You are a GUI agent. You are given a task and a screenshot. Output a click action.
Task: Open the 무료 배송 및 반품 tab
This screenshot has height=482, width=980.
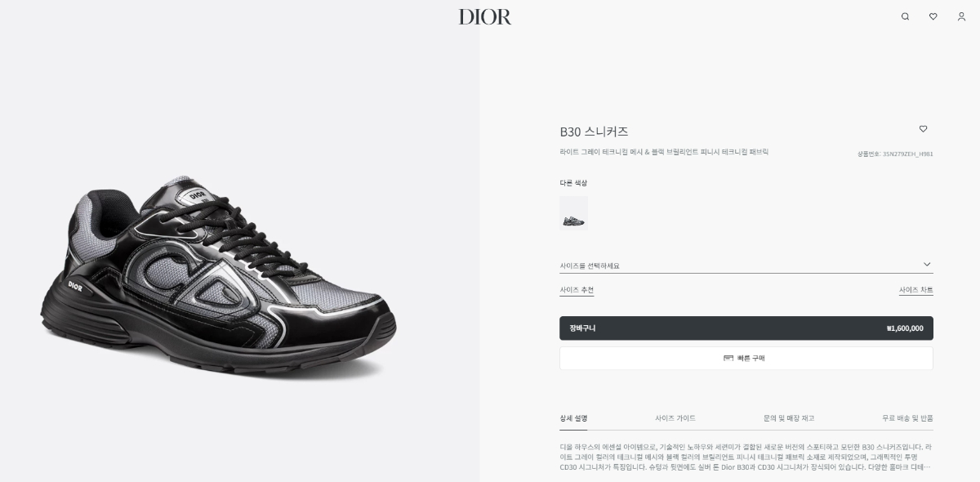(907, 418)
